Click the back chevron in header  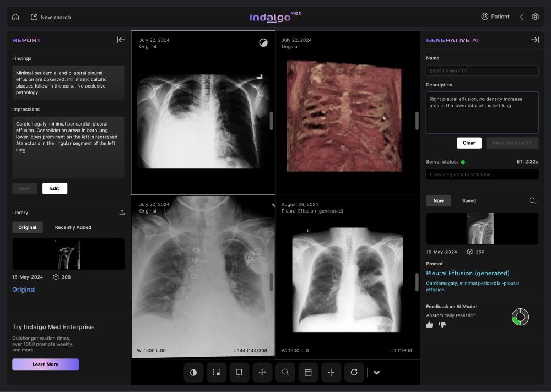pyautogui.click(x=522, y=17)
